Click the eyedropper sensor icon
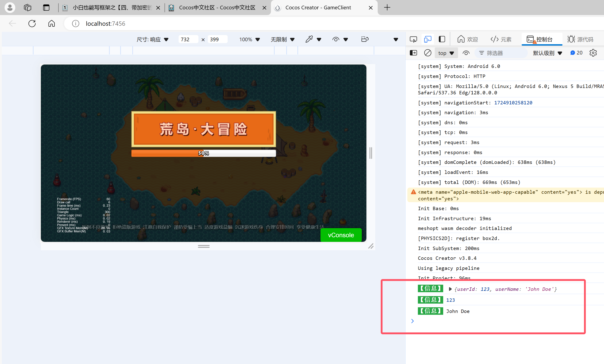 coord(309,39)
